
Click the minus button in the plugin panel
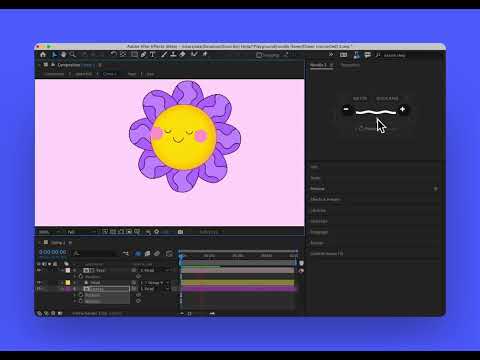point(346,109)
